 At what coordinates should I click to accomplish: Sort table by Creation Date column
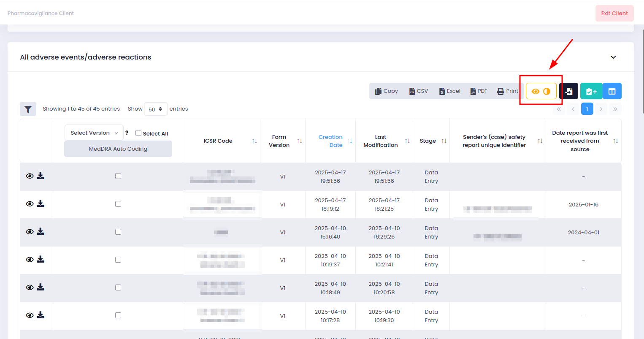[331, 141]
